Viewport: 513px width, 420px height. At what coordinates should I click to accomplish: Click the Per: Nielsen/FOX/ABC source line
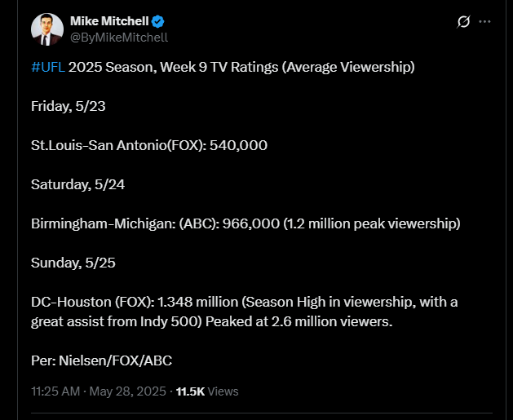(101, 360)
